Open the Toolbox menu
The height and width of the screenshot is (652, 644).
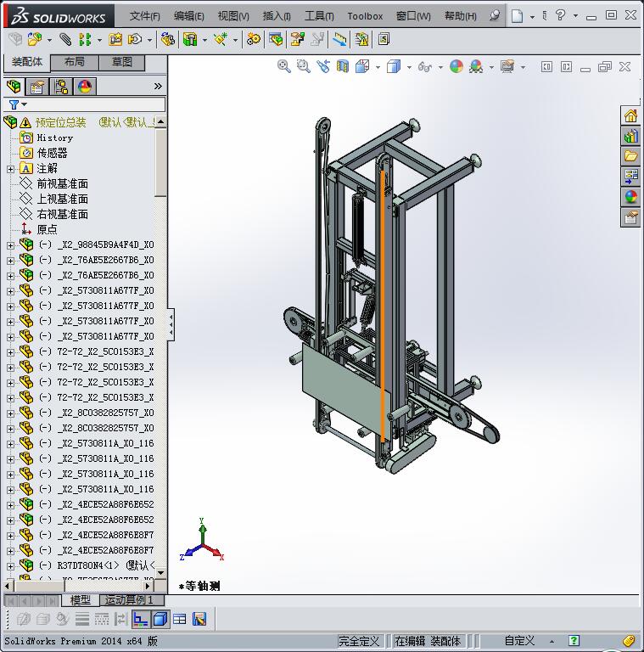pyautogui.click(x=365, y=16)
